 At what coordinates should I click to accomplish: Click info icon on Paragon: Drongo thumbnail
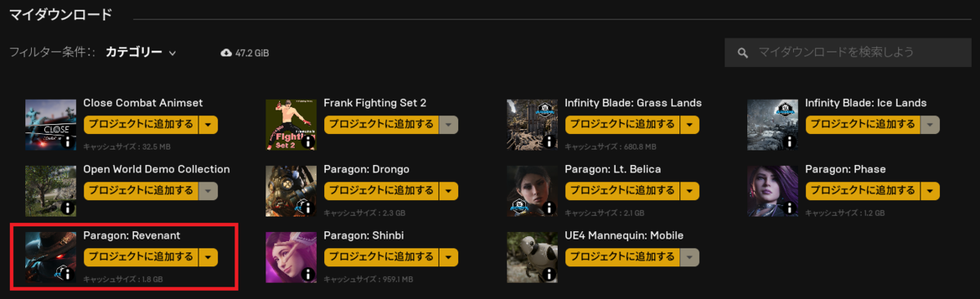[309, 208]
